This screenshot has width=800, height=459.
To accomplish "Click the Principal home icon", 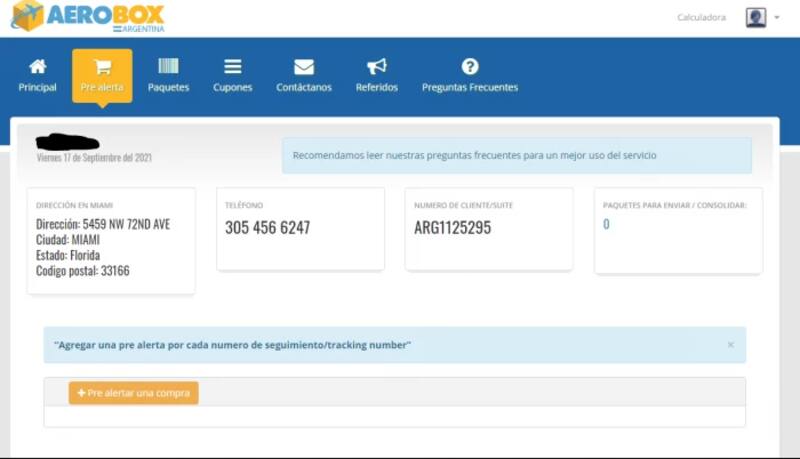I will [x=38, y=67].
